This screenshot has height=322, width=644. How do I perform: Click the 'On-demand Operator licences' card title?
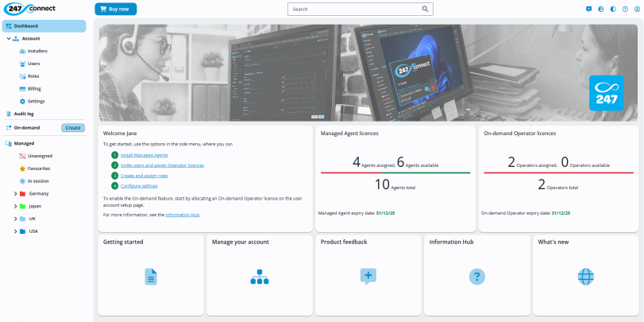coord(519,134)
